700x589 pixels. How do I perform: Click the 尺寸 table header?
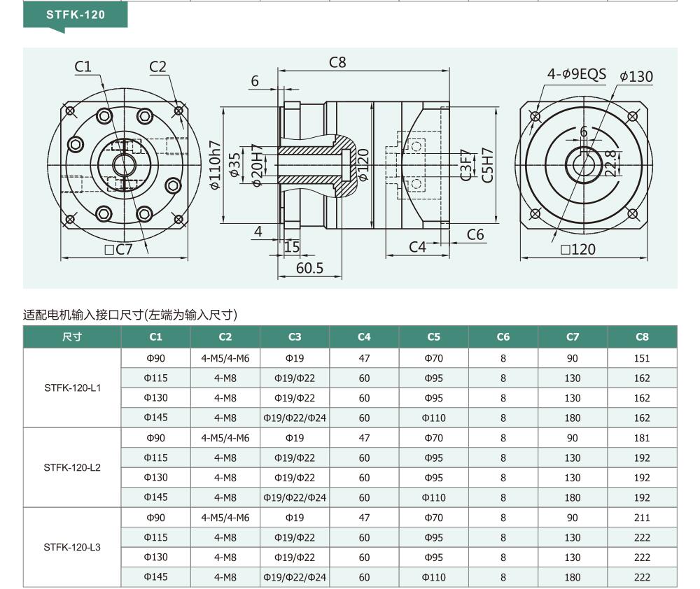click(x=72, y=337)
